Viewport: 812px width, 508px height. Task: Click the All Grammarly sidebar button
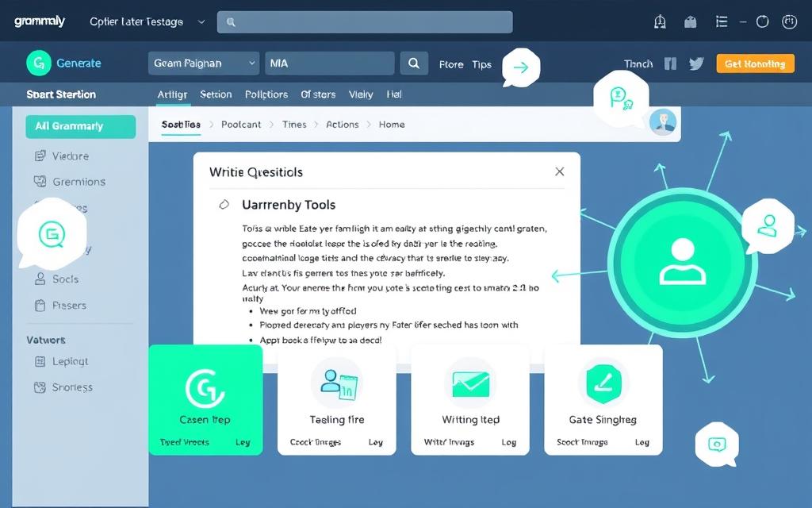(81, 126)
